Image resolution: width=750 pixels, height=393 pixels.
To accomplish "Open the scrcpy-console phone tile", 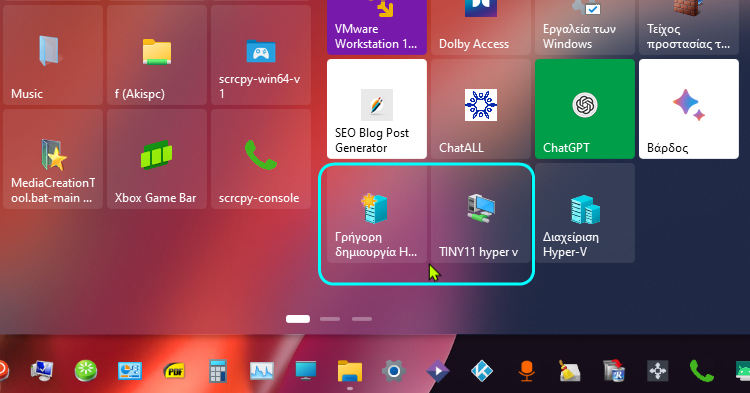I will point(261,159).
